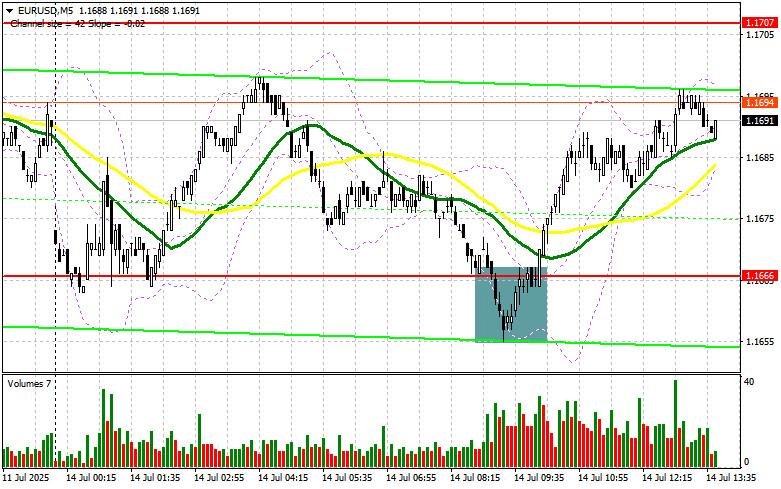Click the 1.1655 price scale value

pyautogui.click(x=760, y=342)
